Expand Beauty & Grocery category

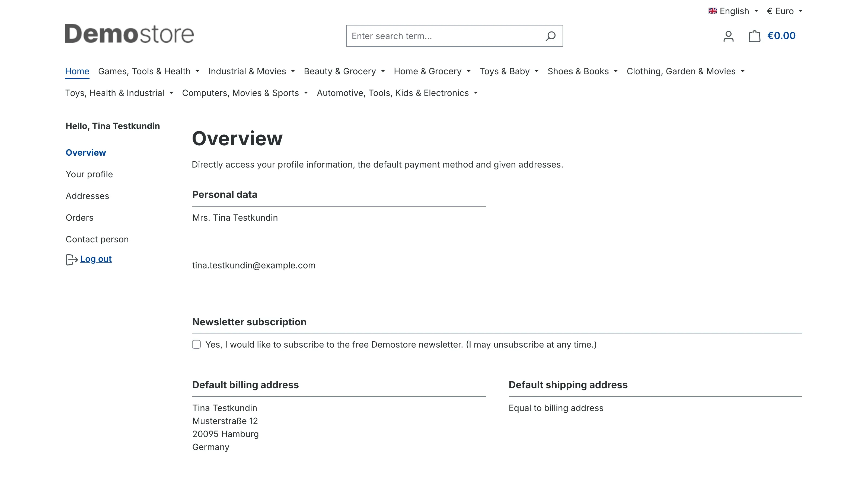tap(344, 71)
